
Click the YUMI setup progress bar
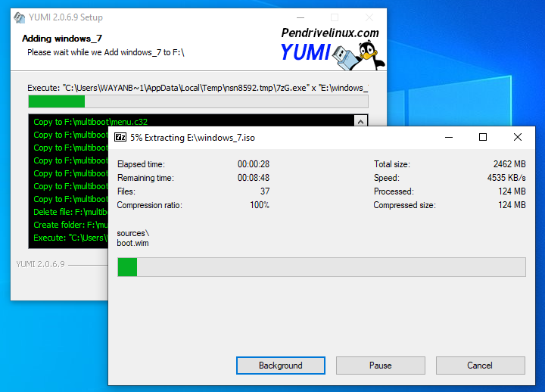(x=198, y=101)
